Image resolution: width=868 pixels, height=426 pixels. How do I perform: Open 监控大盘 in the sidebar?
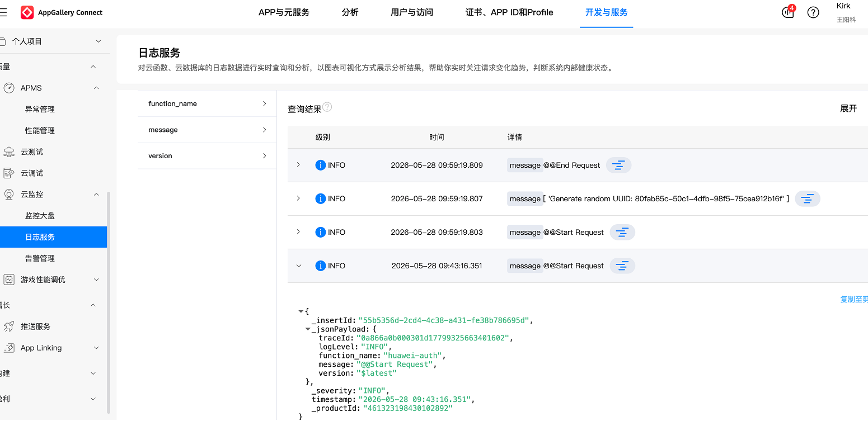pyautogui.click(x=40, y=216)
